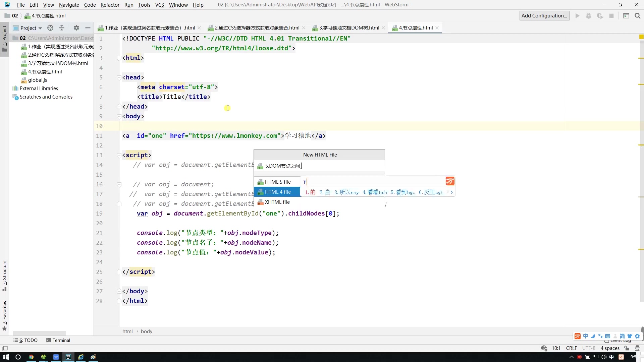Click the Debug bug icon in toolbar
Image resolution: width=644 pixels, height=362 pixels.
click(589, 16)
